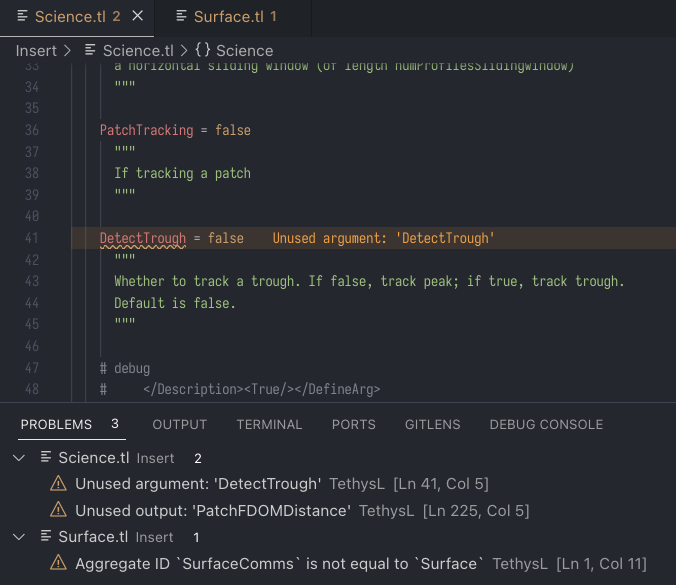
Task: Click the Insert breadcrumb folder
Action: [x=36, y=50]
